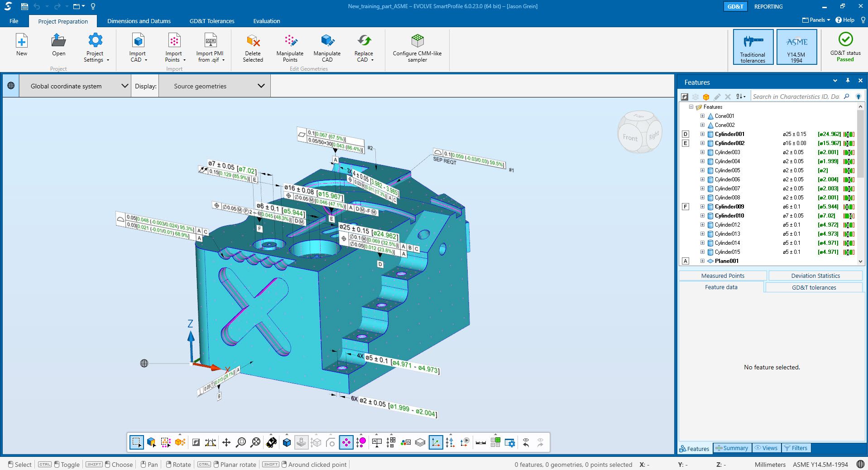The image size is (868, 470).
Task: Select the rectangle selection tool in the bottom toolbar
Action: (136, 442)
